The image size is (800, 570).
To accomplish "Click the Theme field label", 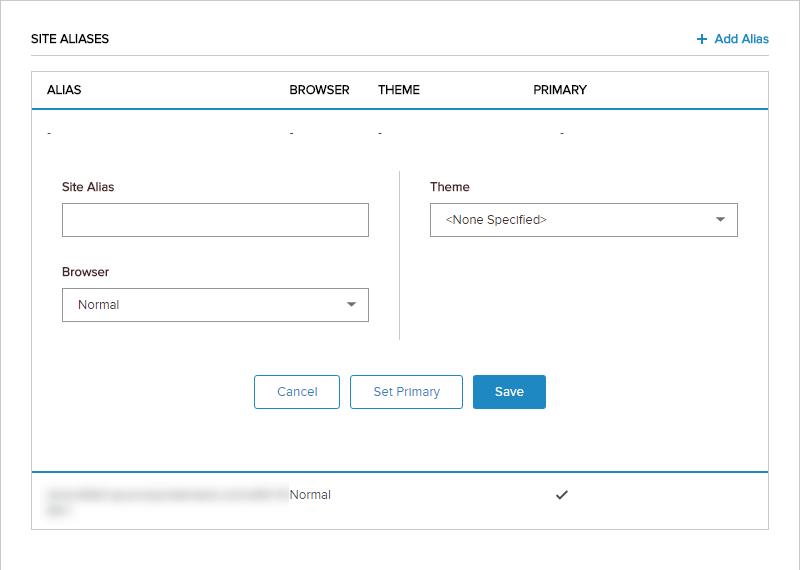I will [449, 187].
